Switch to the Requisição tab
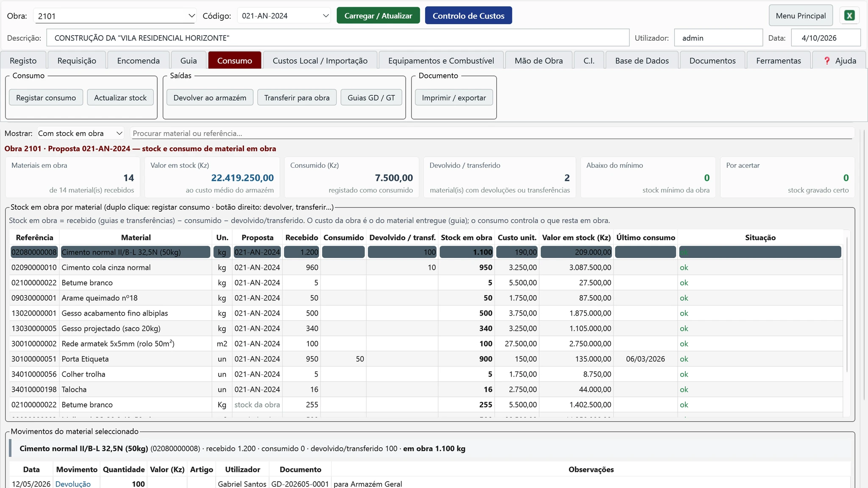 click(x=77, y=61)
